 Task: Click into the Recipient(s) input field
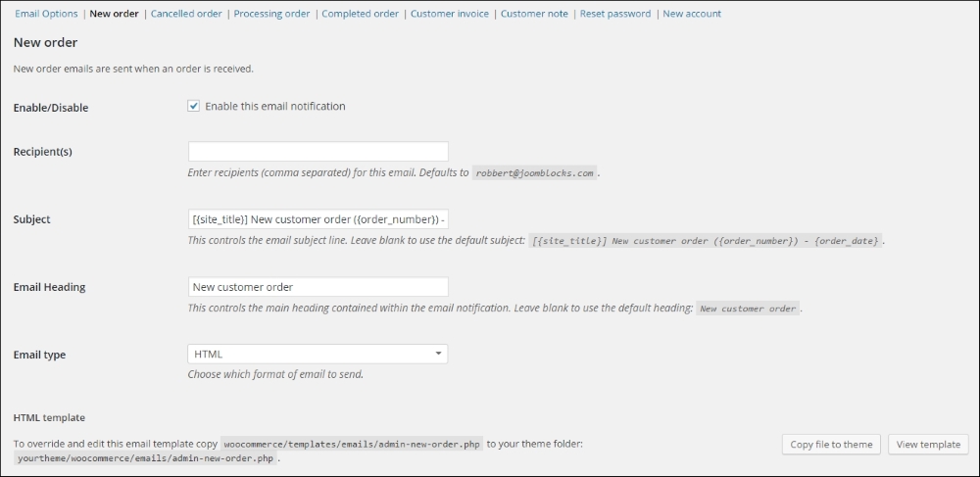318,152
